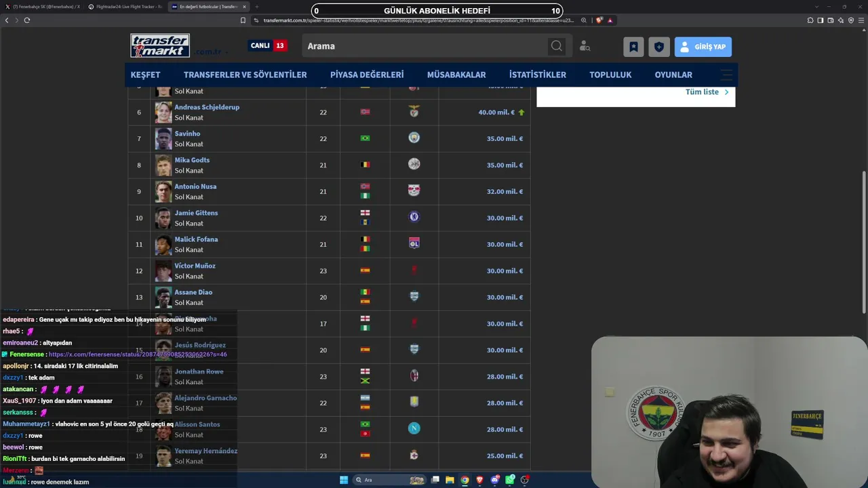Reload the page with browser refresh icon
868x488 pixels.
[x=27, y=20]
